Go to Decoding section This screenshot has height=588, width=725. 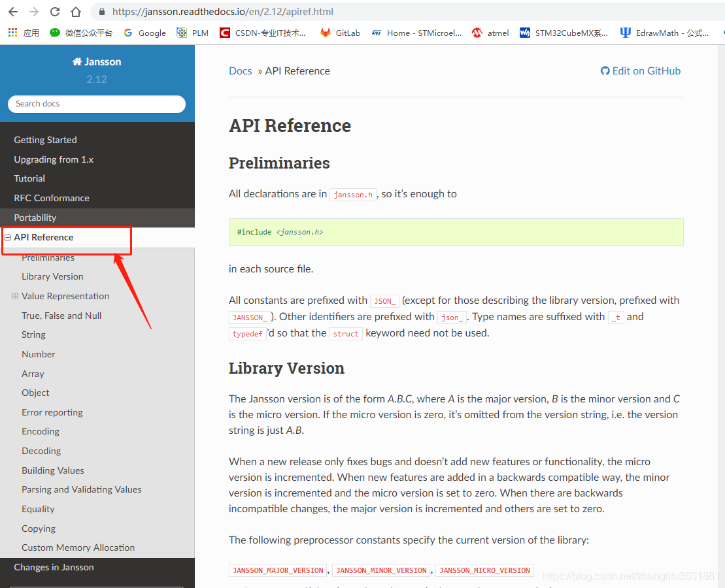pos(41,451)
